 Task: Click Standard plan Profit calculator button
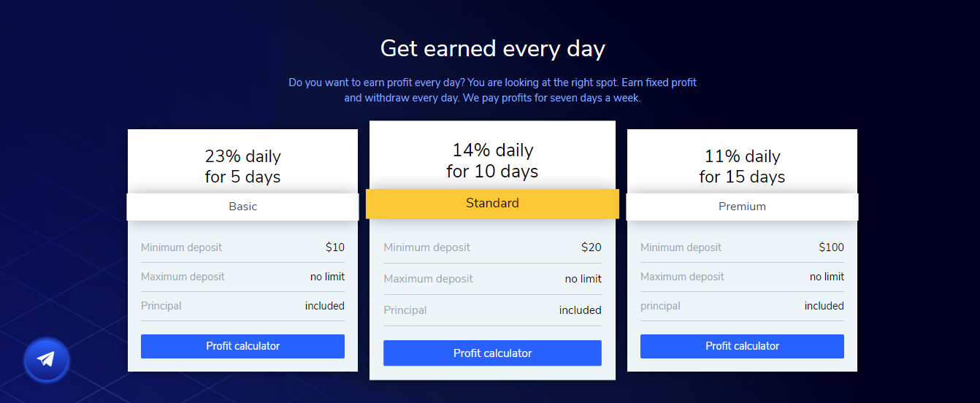(492, 353)
